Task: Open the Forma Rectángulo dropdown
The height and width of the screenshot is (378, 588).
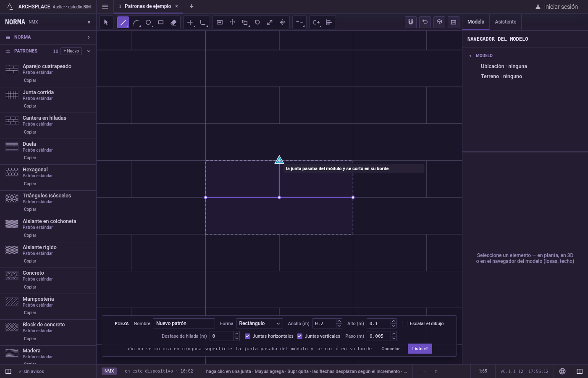Action: [x=259, y=323]
